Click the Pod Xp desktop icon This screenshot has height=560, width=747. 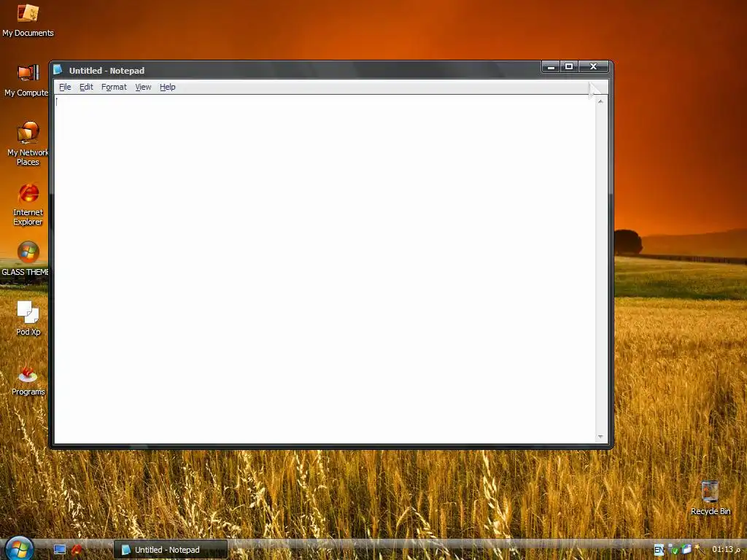pos(28,318)
